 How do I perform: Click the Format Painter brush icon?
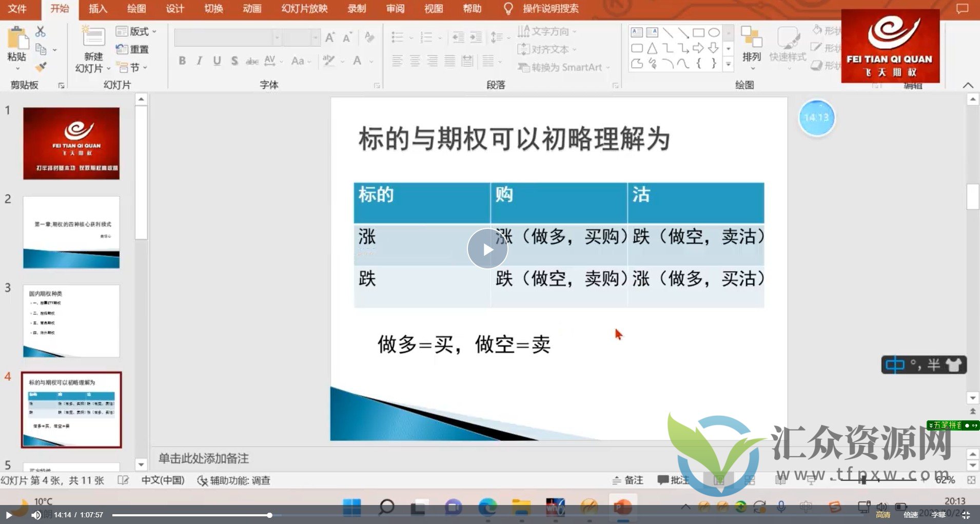pos(41,67)
